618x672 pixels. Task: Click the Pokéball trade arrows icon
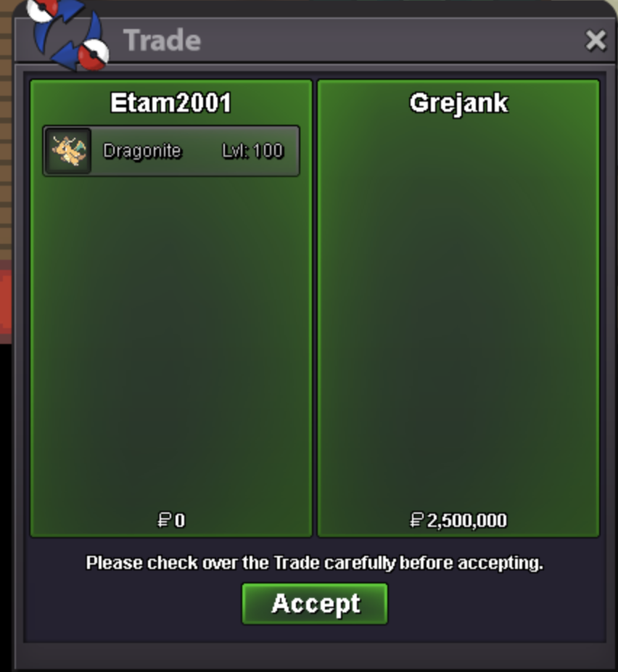(x=67, y=34)
